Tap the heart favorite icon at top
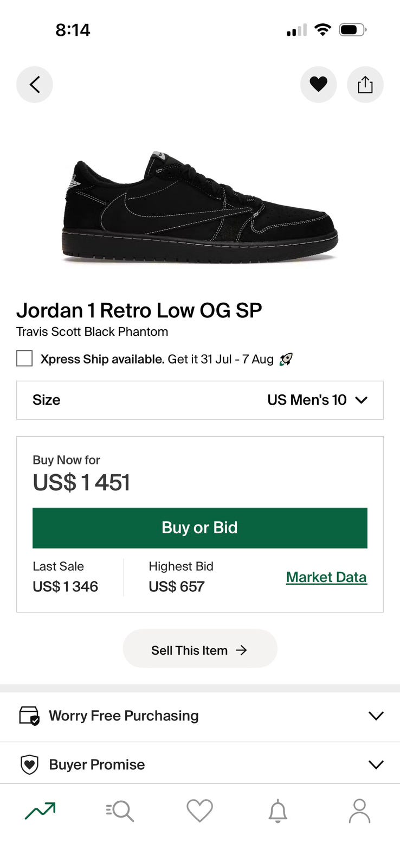The width and height of the screenshot is (400, 868). 318,85
